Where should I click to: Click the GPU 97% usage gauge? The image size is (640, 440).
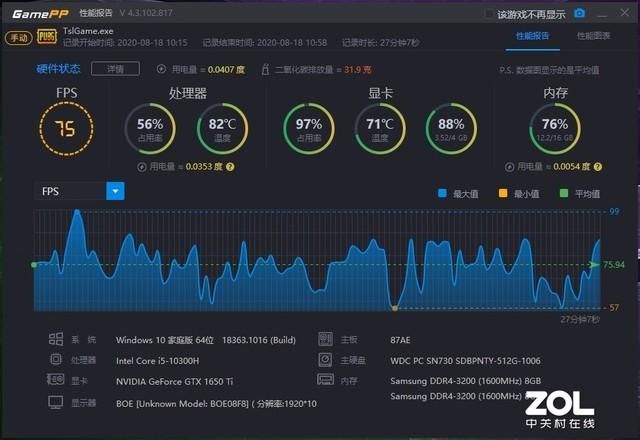(309, 129)
